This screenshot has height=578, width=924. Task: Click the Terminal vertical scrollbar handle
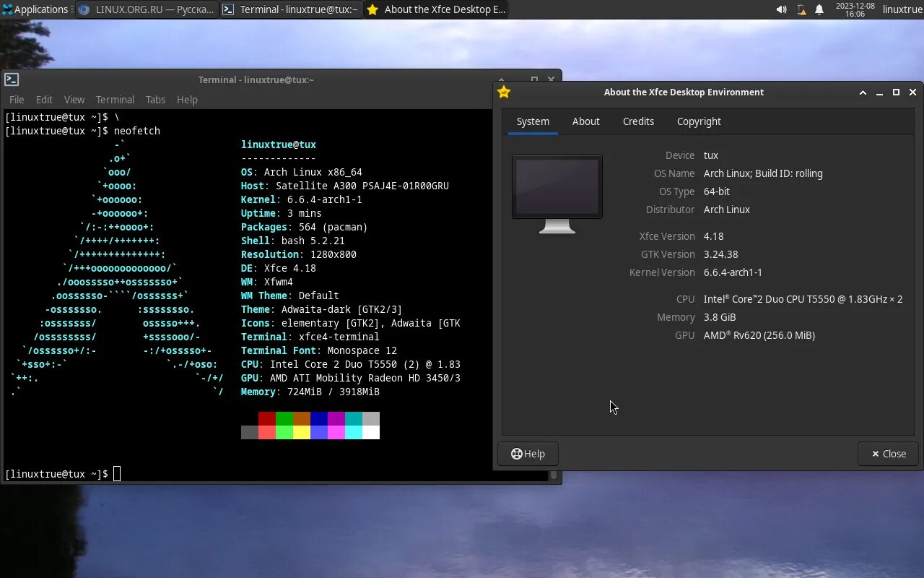click(x=554, y=475)
